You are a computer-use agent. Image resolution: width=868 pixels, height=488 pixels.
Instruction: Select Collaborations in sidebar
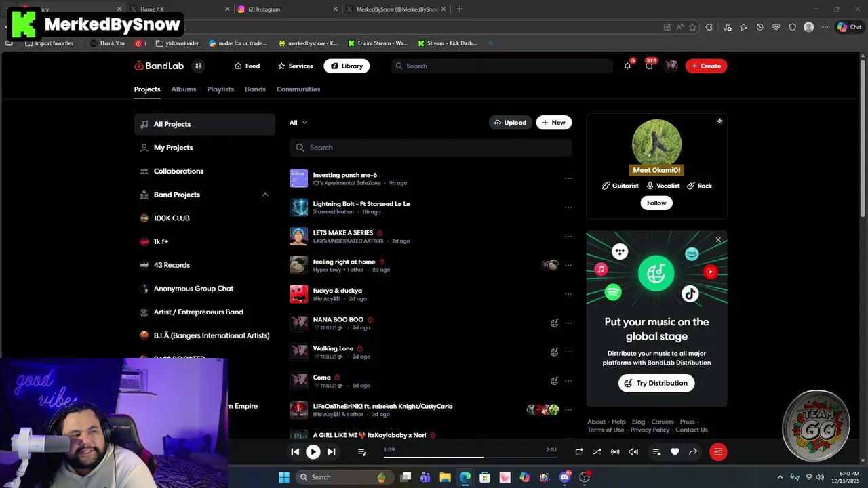pos(205,171)
